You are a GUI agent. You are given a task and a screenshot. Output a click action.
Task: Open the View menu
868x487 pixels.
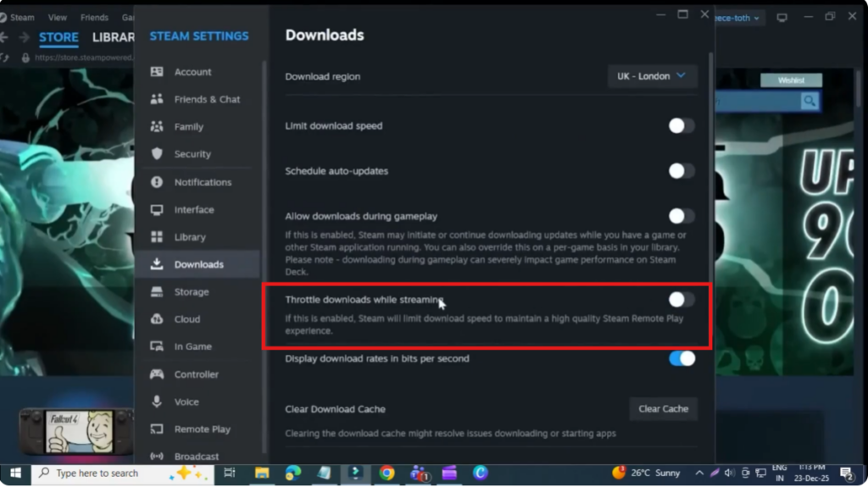tap(57, 18)
